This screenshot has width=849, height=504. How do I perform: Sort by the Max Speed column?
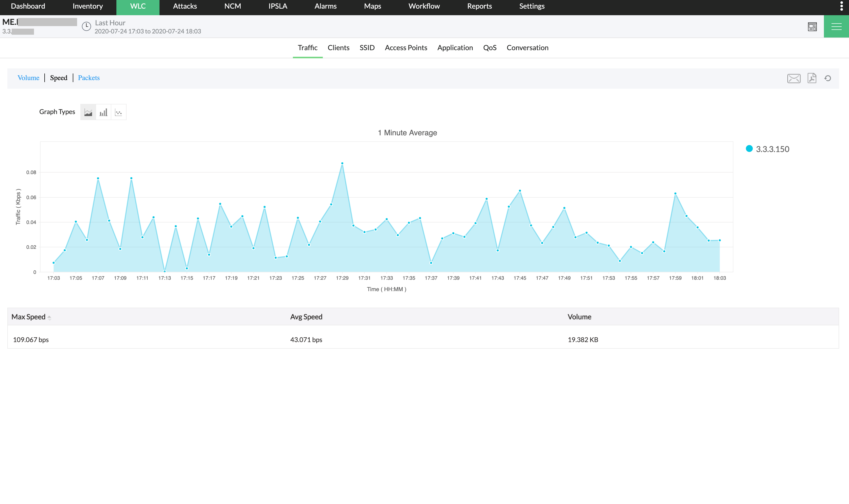click(x=29, y=316)
